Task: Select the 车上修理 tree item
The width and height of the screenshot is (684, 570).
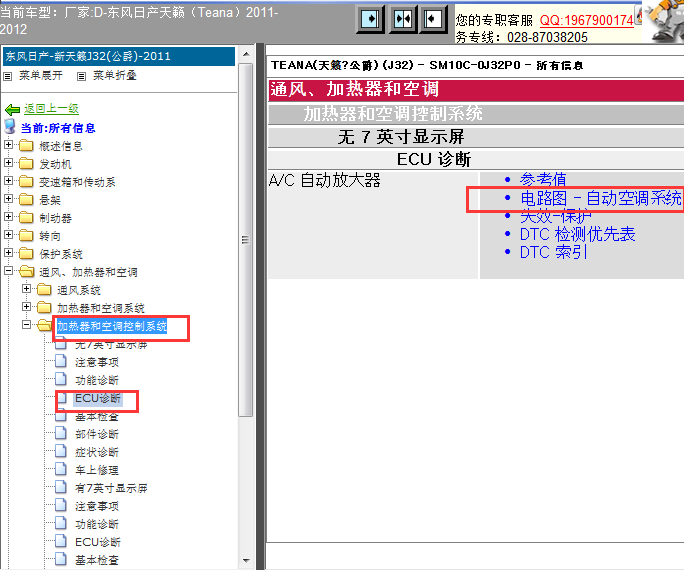Action: pyautogui.click(x=97, y=470)
